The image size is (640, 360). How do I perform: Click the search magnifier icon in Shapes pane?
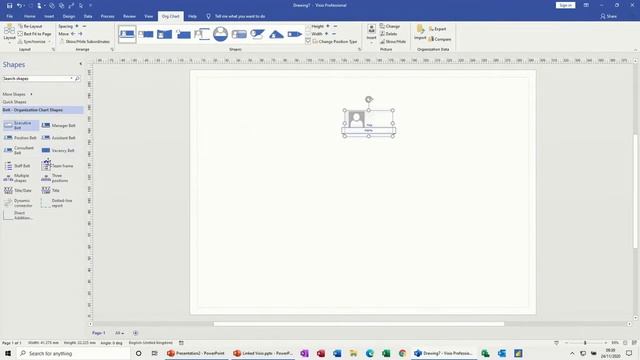point(77,78)
